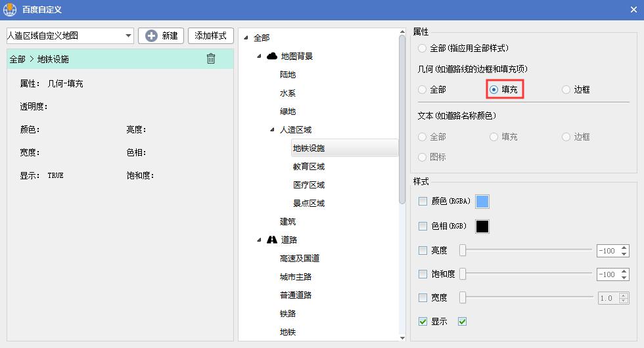The width and height of the screenshot is (644, 348).
Task: Select 文本 填充 radio button
Action: pos(494,137)
